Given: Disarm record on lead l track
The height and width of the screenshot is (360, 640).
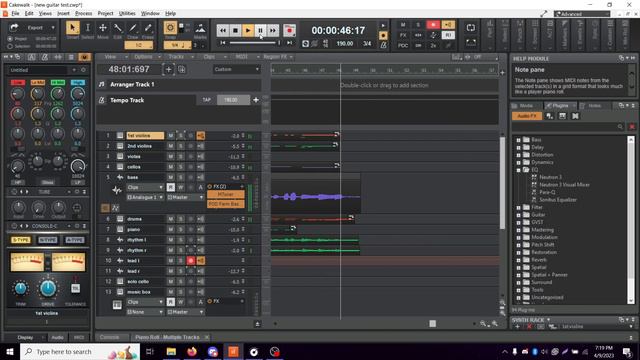Looking at the screenshot, I should point(191,260).
